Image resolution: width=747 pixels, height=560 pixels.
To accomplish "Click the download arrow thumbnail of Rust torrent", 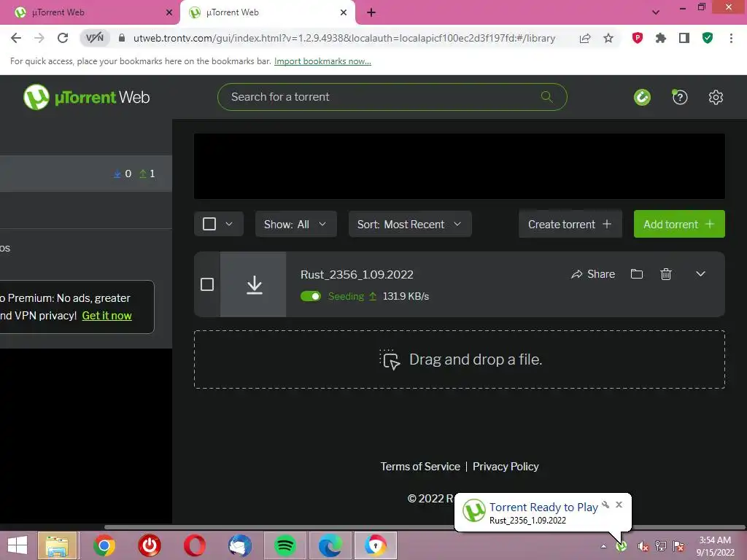I will coord(253,284).
